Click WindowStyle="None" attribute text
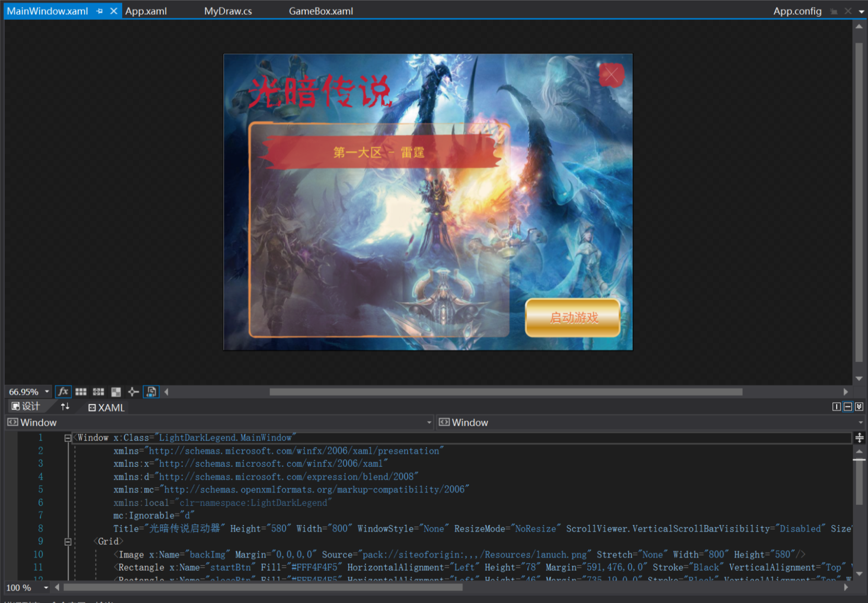Screen dimensions: 868x603 pos(403,528)
